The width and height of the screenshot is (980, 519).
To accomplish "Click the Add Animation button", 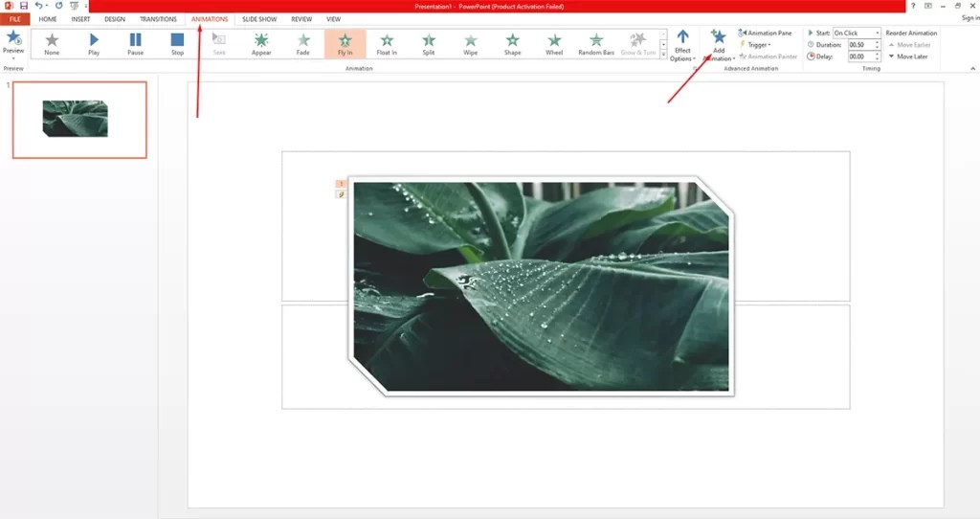I will [x=719, y=46].
